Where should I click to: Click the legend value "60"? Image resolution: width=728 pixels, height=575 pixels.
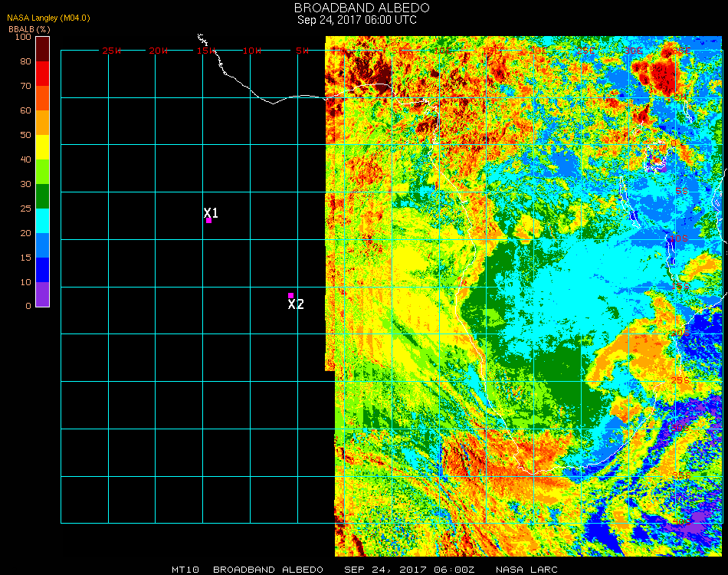[x=25, y=110]
